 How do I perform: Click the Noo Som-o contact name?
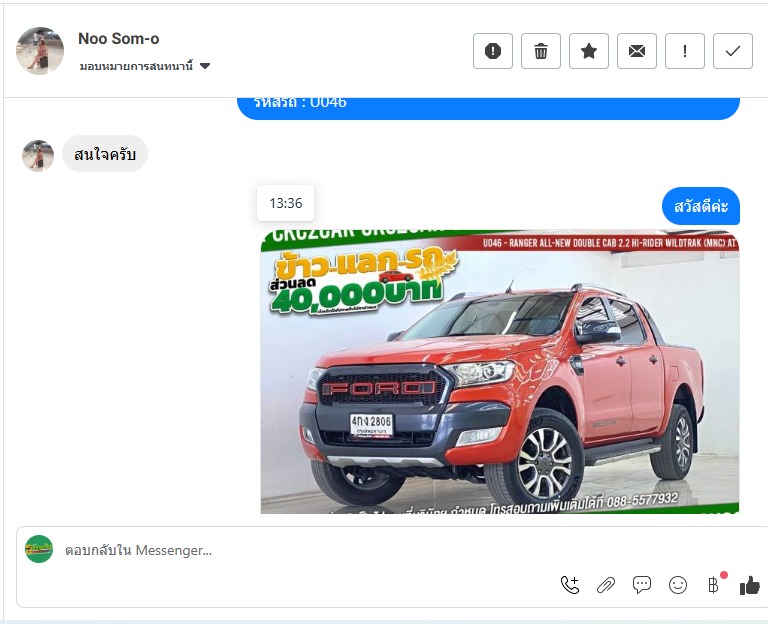pos(119,38)
